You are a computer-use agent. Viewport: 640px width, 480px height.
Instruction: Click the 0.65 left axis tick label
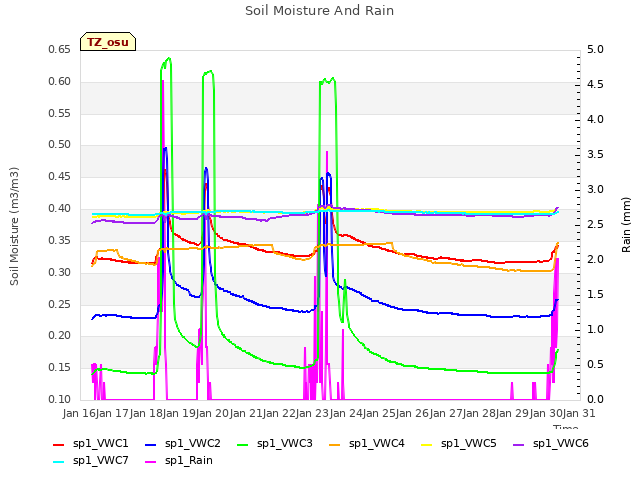pyautogui.click(x=60, y=50)
